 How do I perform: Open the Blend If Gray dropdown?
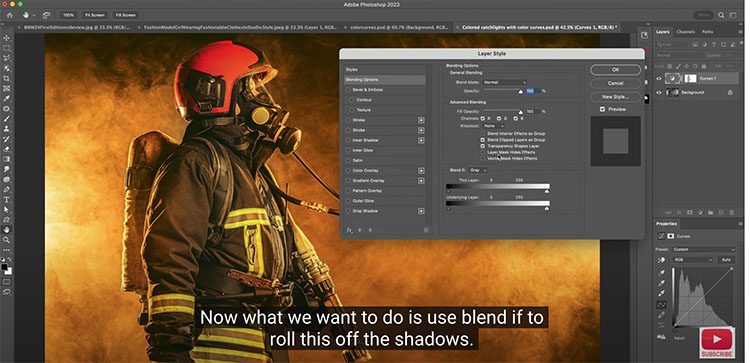click(x=478, y=170)
